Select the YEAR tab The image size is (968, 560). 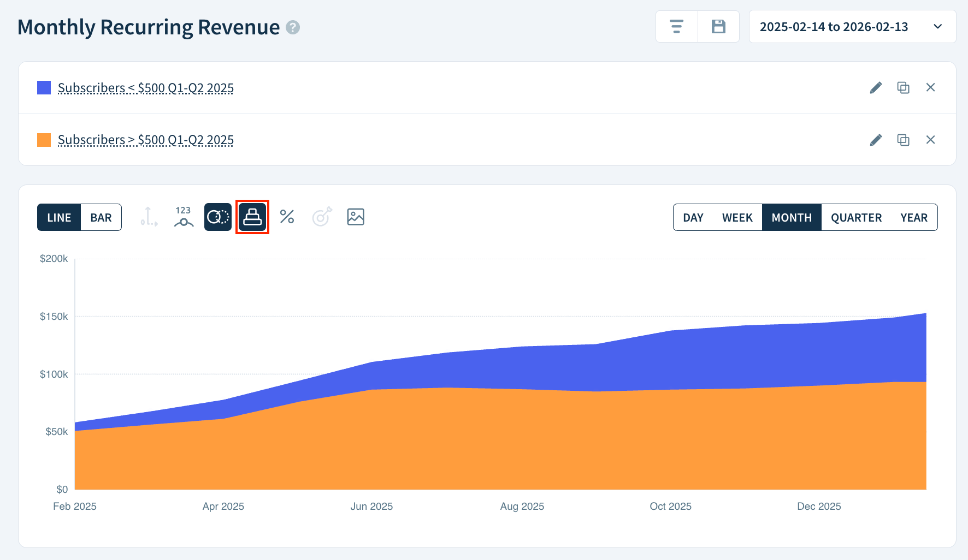point(914,217)
